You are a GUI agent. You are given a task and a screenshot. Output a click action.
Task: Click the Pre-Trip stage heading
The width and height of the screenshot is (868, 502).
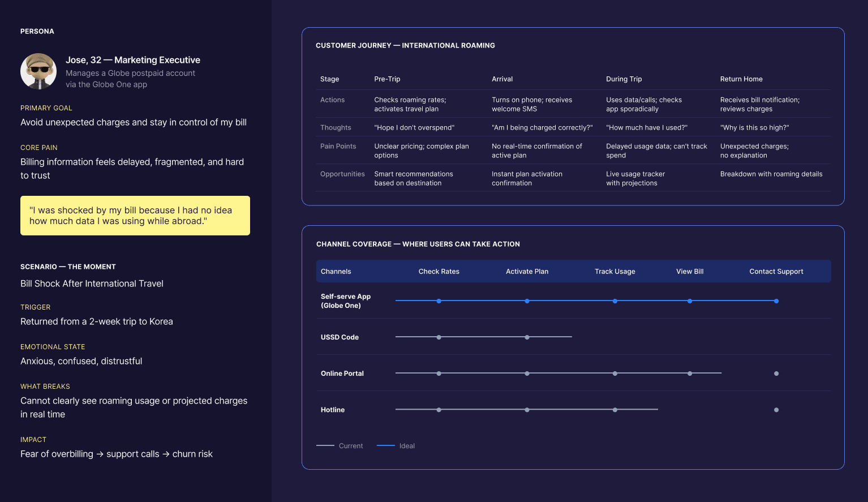[387, 79]
